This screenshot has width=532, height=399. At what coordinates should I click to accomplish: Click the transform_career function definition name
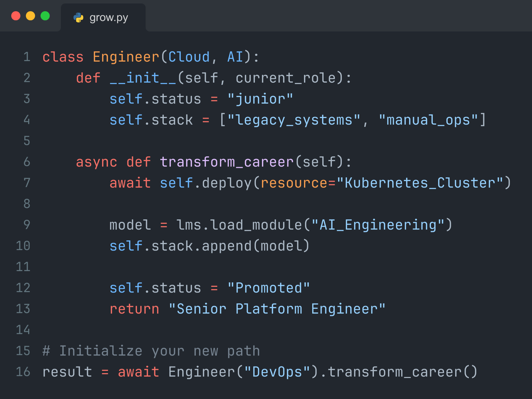pyautogui.click(x=227, y=162)
